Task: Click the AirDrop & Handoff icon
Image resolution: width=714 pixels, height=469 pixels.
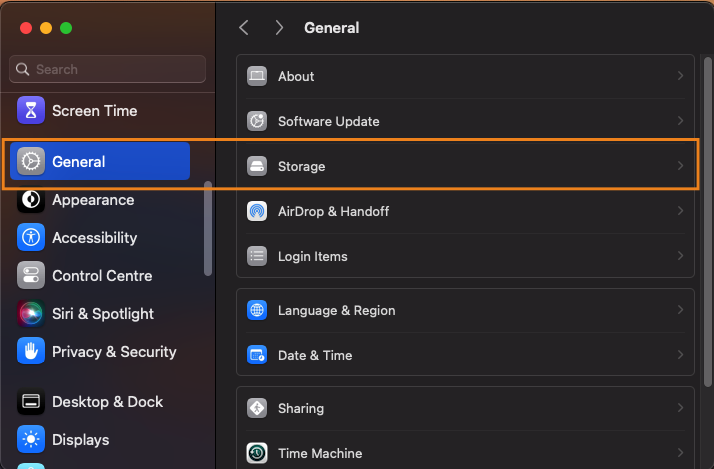Action: pyautogui.click(x=257, y=211)
